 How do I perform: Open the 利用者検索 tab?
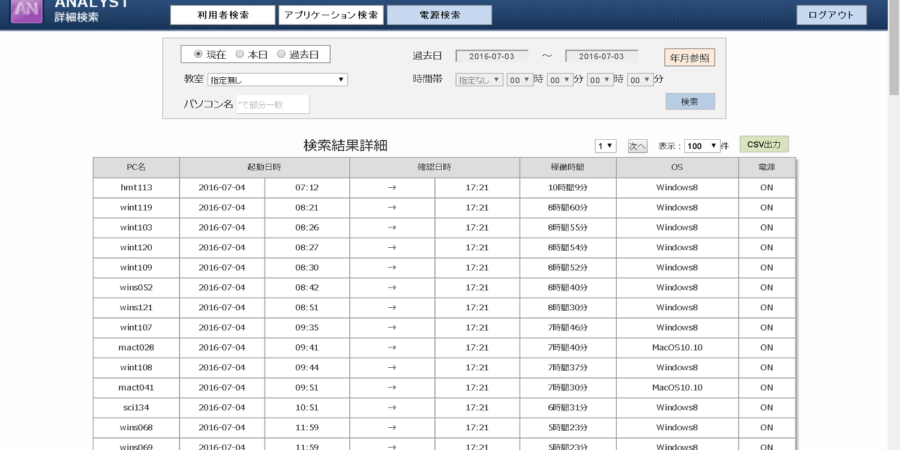click(222, 15)
